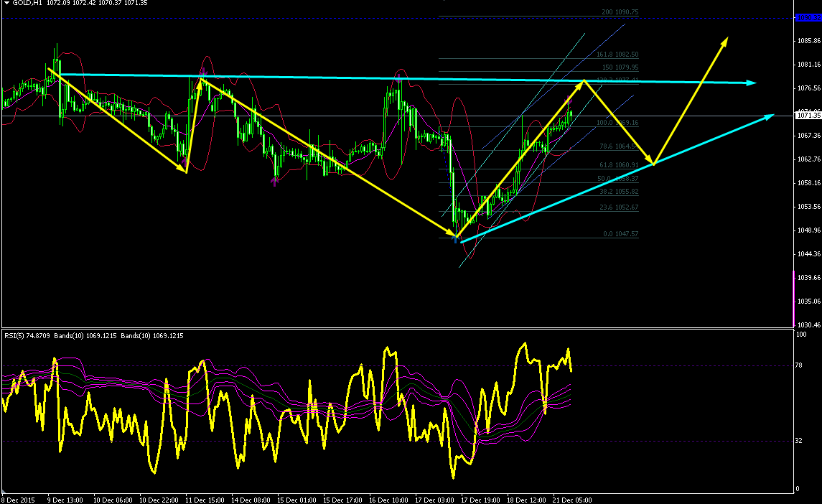The height and width of the screenshot is (504, 822).
Task: Click the RSI scale value 0
Action: (798, 489)
